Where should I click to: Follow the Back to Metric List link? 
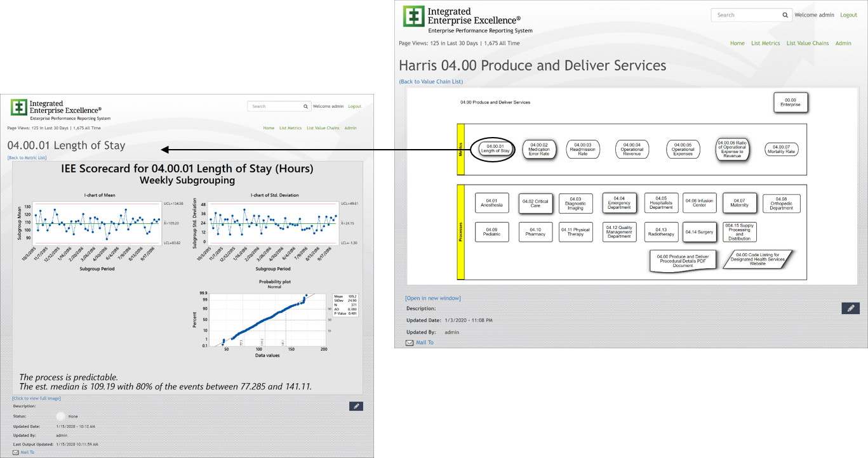[27, 157]
